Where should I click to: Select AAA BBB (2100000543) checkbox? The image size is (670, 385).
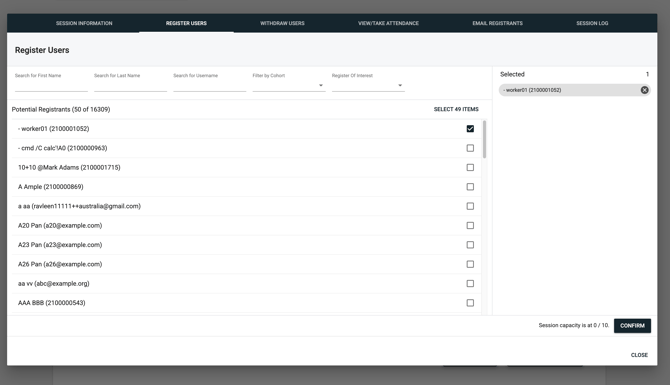point(470,303)
